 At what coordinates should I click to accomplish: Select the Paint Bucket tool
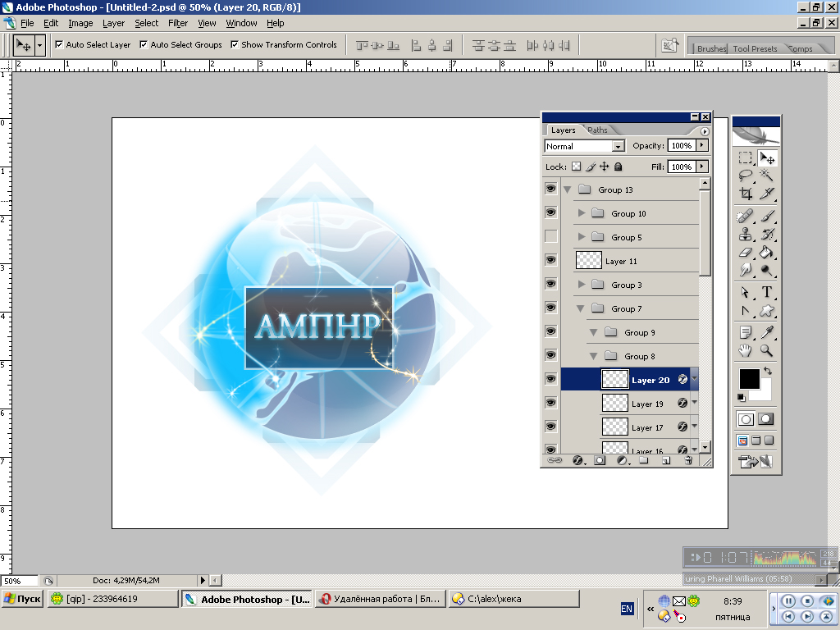[767, 253]
